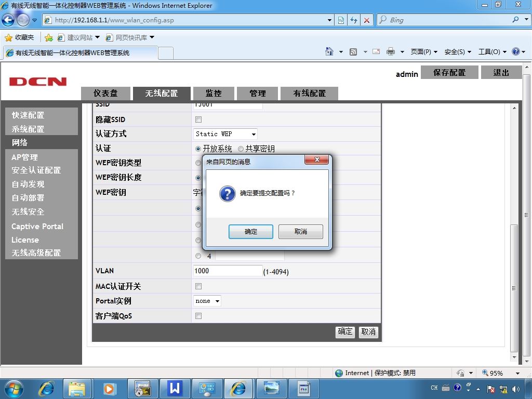Screen dimensions: 532x399
Task: Click the Bing search magnifier icon
Action: point(515,20)
